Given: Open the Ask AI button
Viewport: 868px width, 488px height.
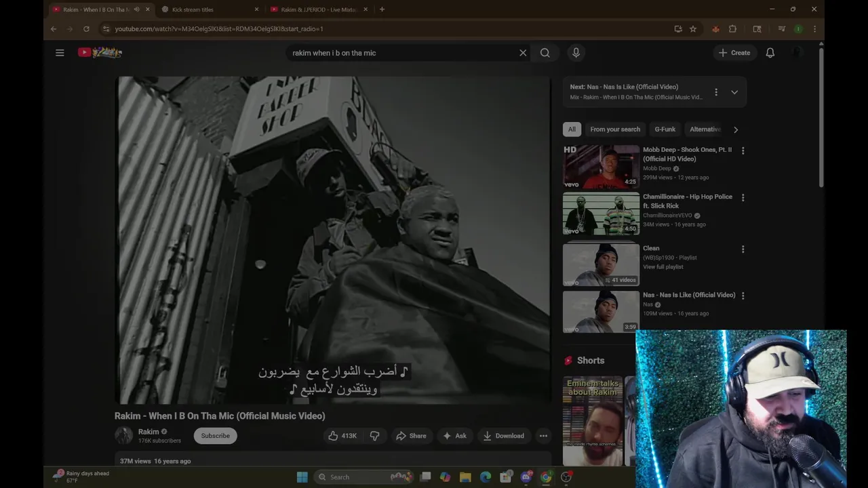Looking at the screenshot, I should coord(454,436).
